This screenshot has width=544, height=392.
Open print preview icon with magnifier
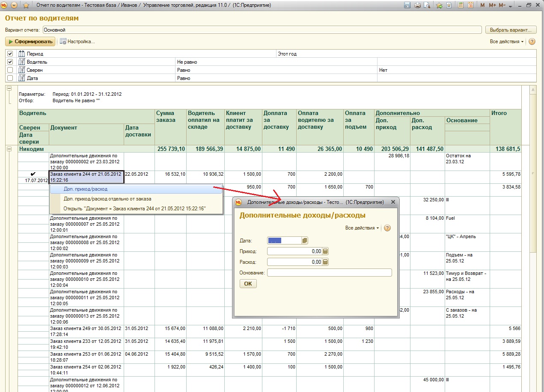click(x=427, y=6)
